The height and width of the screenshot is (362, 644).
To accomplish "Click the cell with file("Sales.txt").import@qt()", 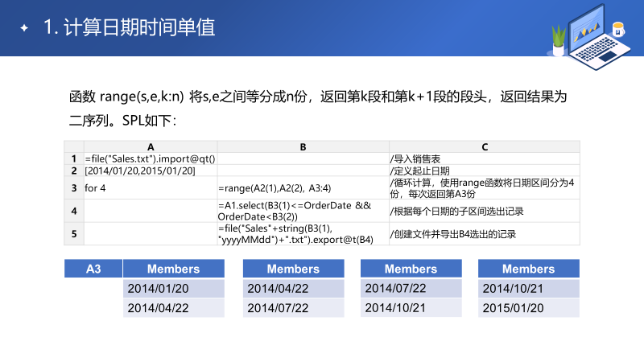I will pos(151,158).
